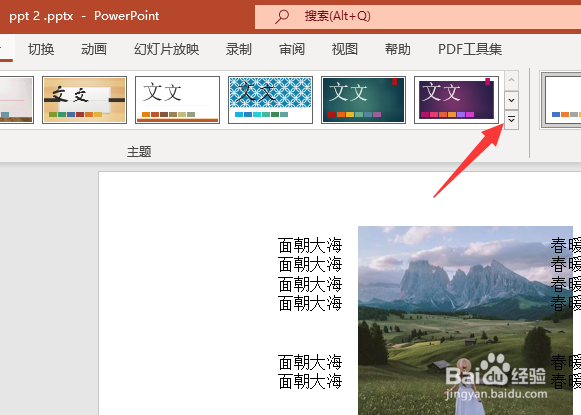Screen dimensions: 581x415
Task: Apply the white theme with orange bar
Action: click(x=177, y=100)
